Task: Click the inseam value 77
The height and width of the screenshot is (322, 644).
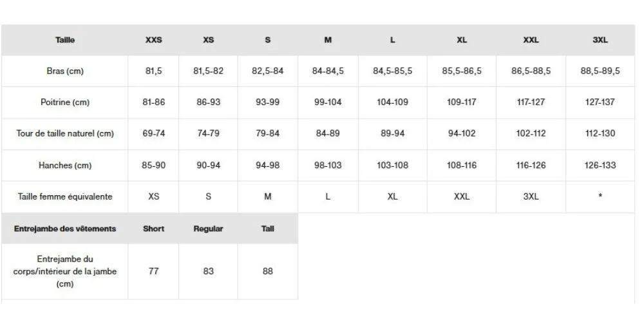Action: (x=153, y=271)
